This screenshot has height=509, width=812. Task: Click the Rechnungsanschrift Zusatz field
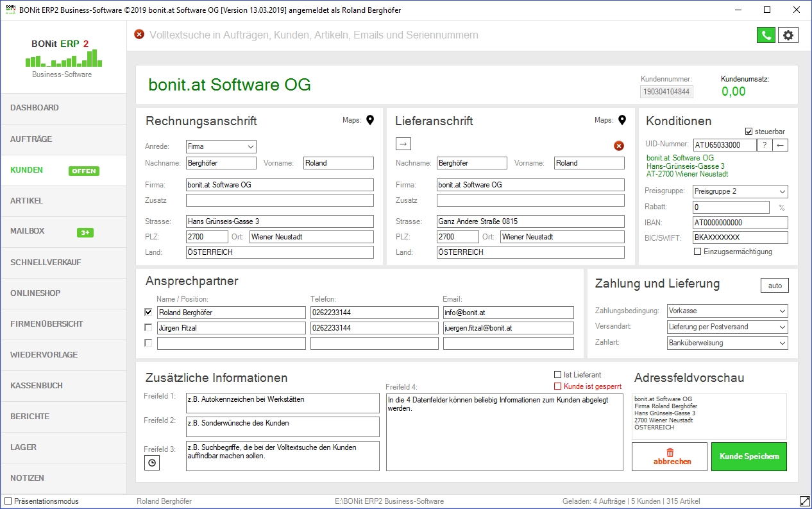click(x=280, y=200)
